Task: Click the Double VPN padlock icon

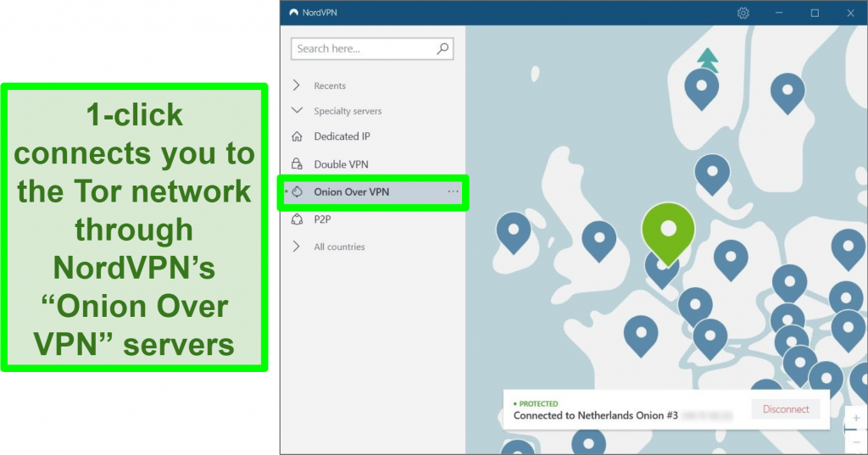Action: 298,164
